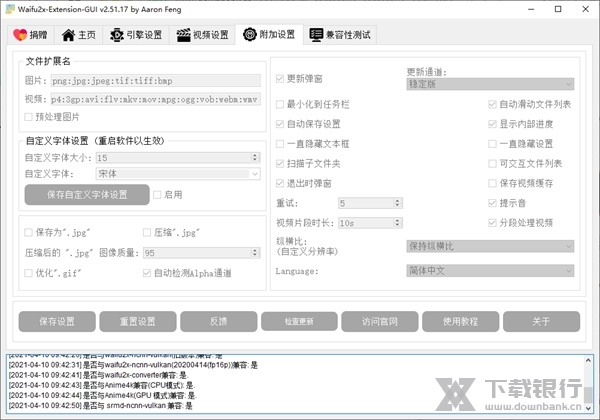Screen dimensions: 600x420
Task: Click log line about Anime4k(GPU 模式)兼容
Action: [x=103, y=395]
